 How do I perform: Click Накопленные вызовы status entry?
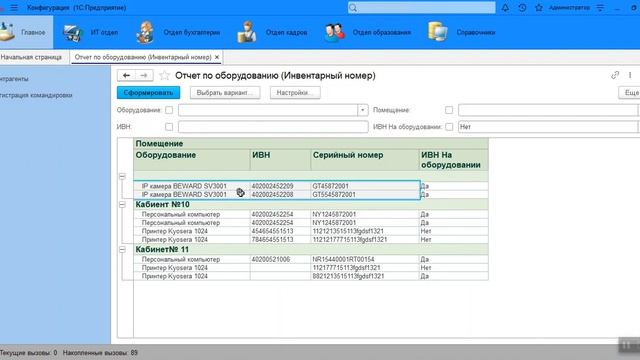(x=100, y=353)
